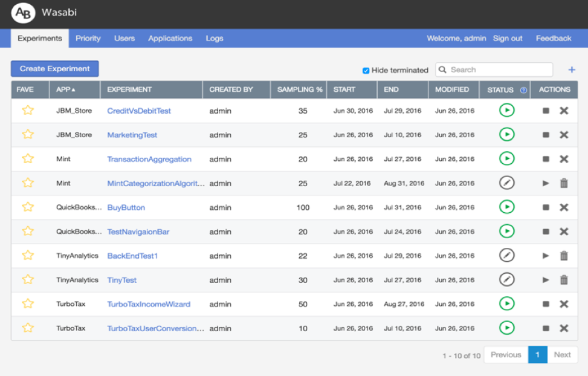Screen dimensions: 588x376
Task: Star the TurboTaxIncomeWizard experiment
Action: (28, 304)
